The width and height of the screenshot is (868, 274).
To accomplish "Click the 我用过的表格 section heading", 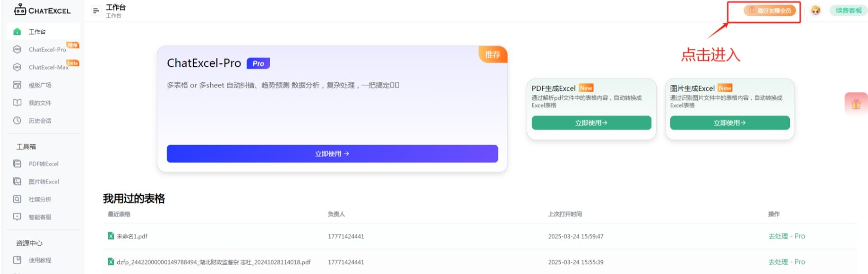I will tap(134, 199).
